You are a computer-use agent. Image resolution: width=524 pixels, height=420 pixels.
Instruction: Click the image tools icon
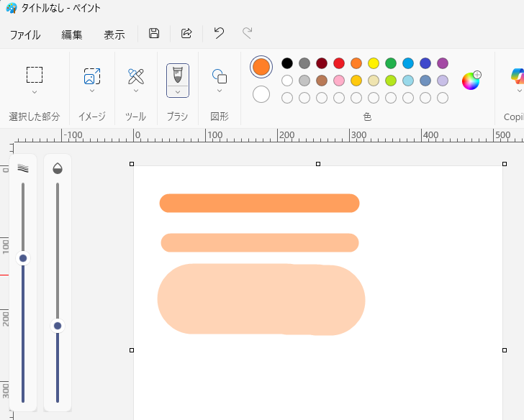(x=92, y=76)
